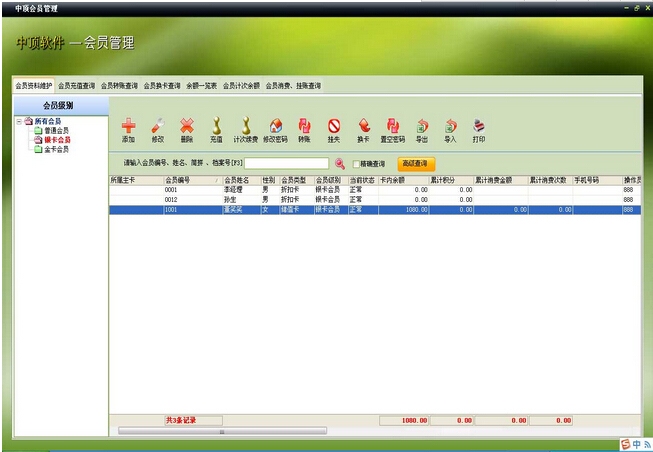Image resolution: width=653 pixels, height=452 pixels.
Task: Click the magnifier search icon
Action: [340, 164]
